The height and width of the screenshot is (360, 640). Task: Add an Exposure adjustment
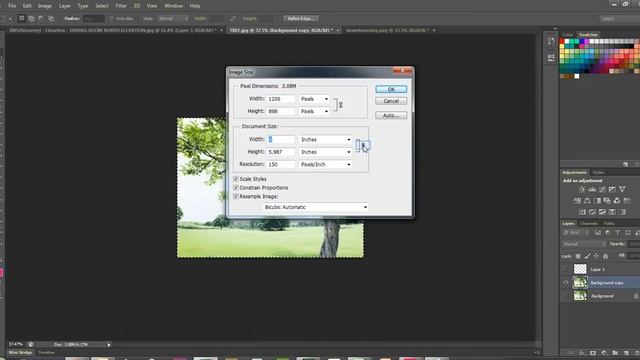(612, 189)
